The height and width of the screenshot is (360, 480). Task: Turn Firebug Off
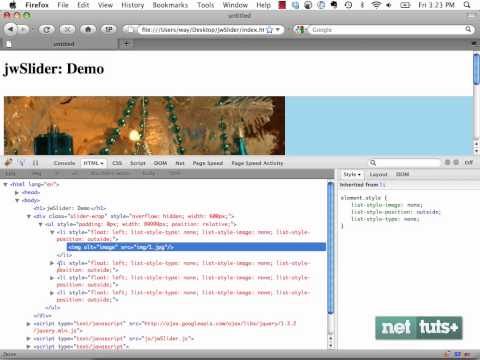469,162
